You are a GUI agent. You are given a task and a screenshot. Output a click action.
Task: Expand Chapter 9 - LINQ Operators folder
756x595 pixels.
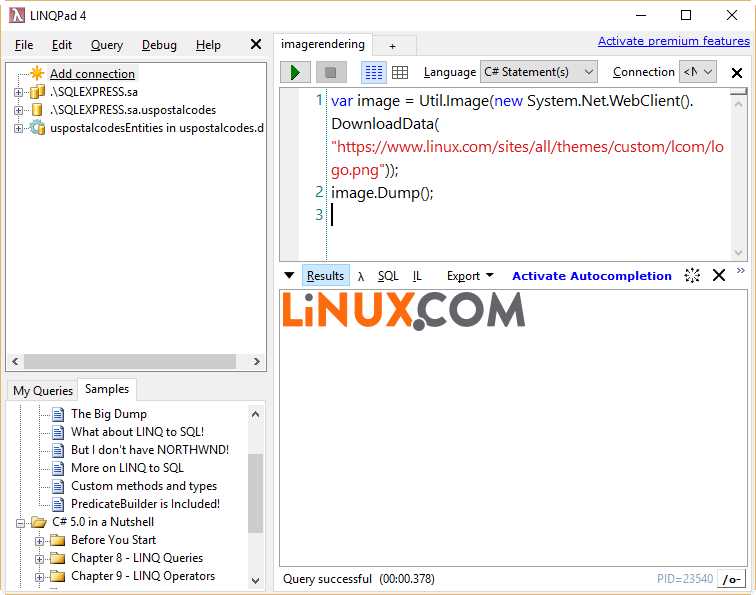[x=39, y=577]
